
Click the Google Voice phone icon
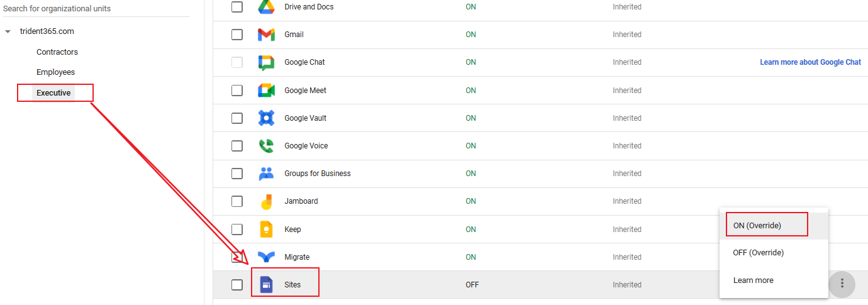(266, 146)
